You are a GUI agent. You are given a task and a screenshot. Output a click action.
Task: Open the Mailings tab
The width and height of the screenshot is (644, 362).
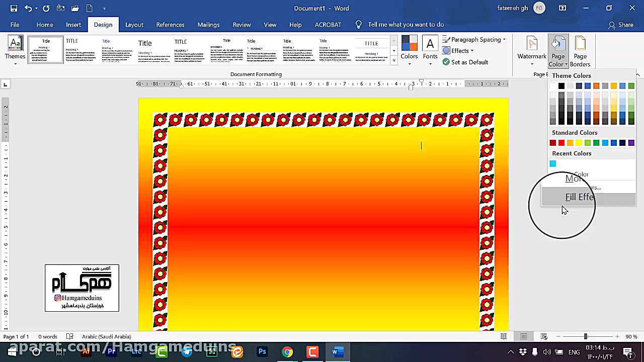pyautogui.click(x=208, y=25)
